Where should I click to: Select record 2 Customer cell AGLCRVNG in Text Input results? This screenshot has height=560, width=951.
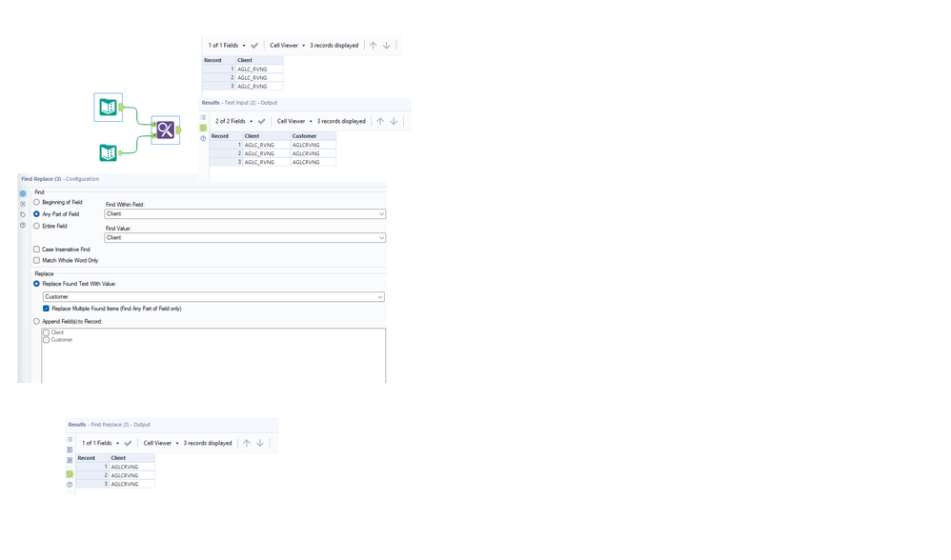click(313, 153)
